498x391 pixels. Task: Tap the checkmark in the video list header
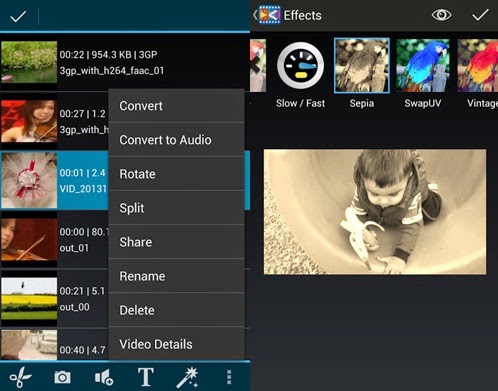pos(18,16)
